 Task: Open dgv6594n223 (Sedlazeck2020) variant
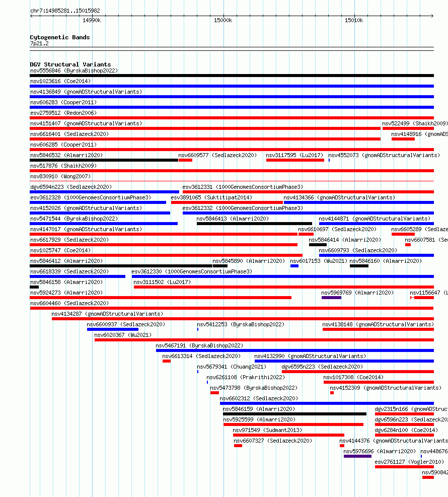pos(71,187)
